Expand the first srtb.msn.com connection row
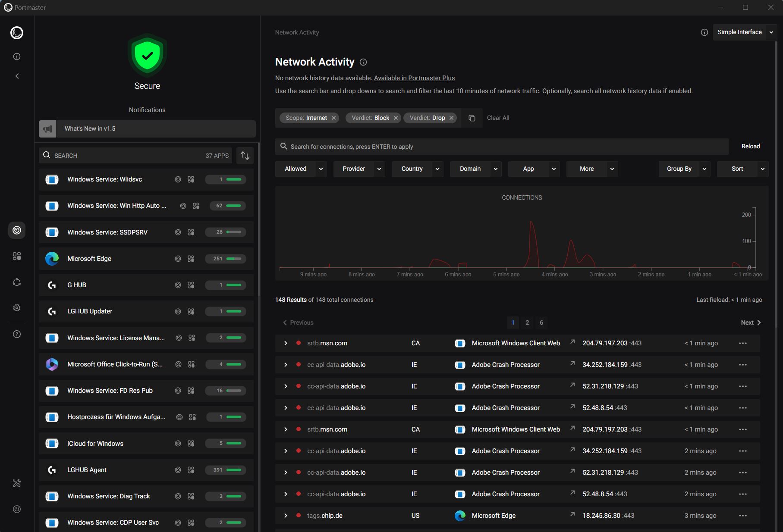The image size is (783, 532). tap(286, 343)
